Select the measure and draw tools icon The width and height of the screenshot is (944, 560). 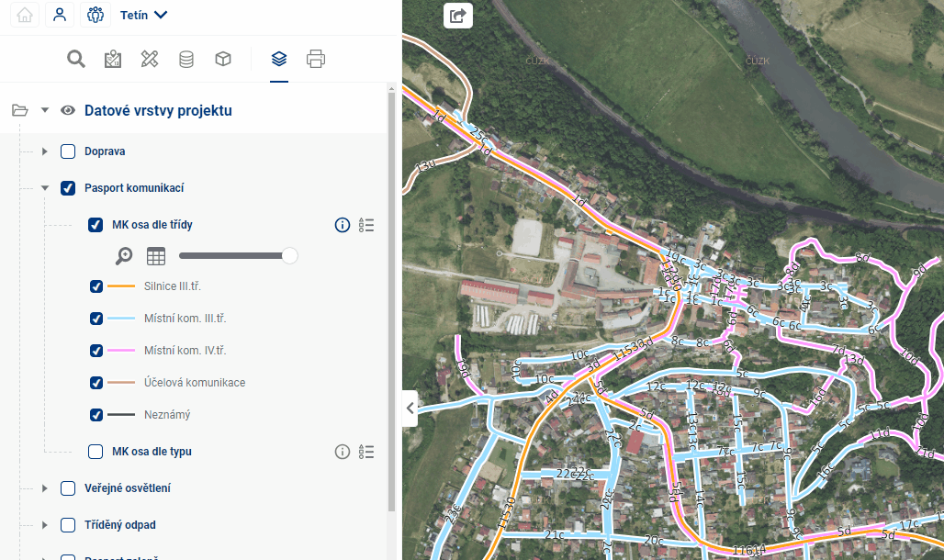(x=150, y=60)
